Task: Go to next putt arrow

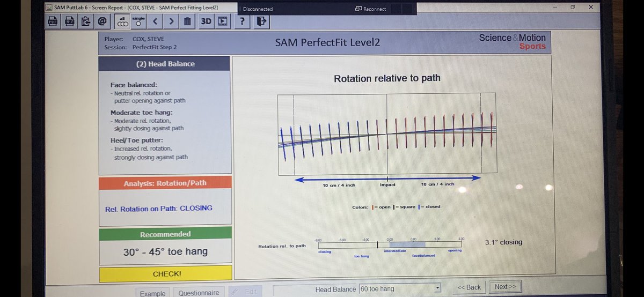Action: (171, 21)
